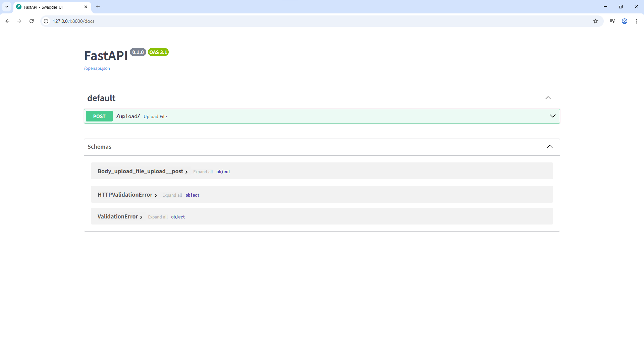
Task: Collapse the Schemas section chevron
Action: point(550,147)
